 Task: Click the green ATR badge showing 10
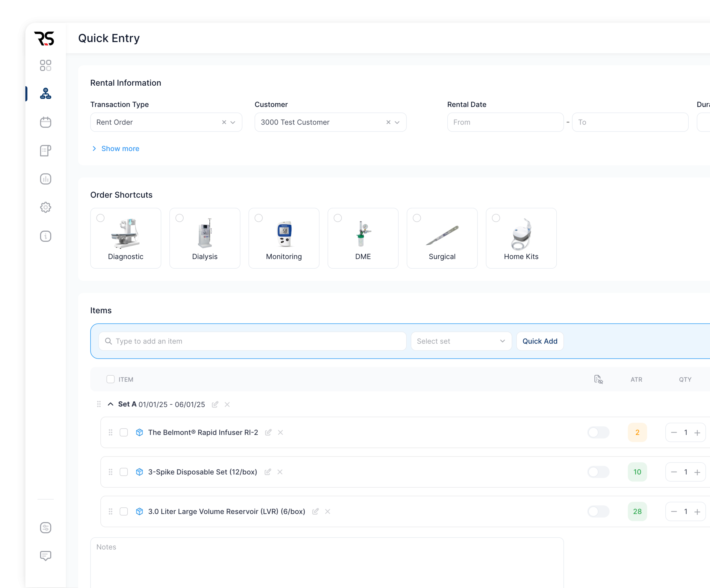click(x=637, y=472)
